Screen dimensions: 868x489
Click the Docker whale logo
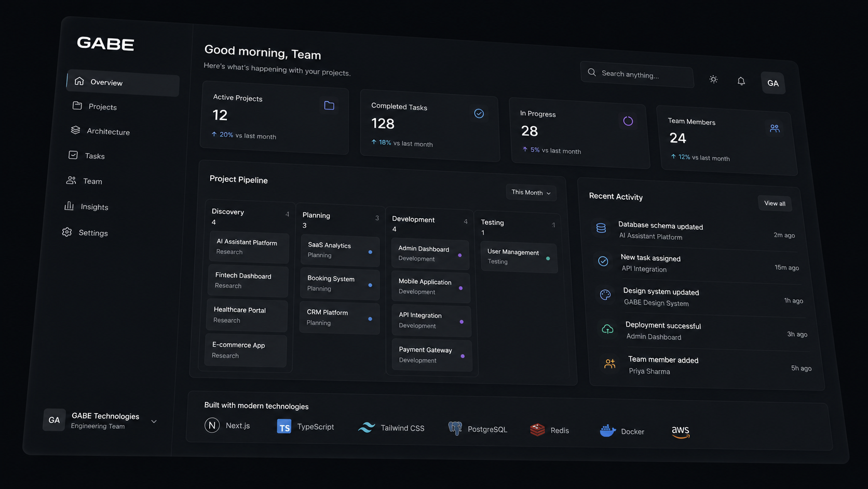pos(607,430)
